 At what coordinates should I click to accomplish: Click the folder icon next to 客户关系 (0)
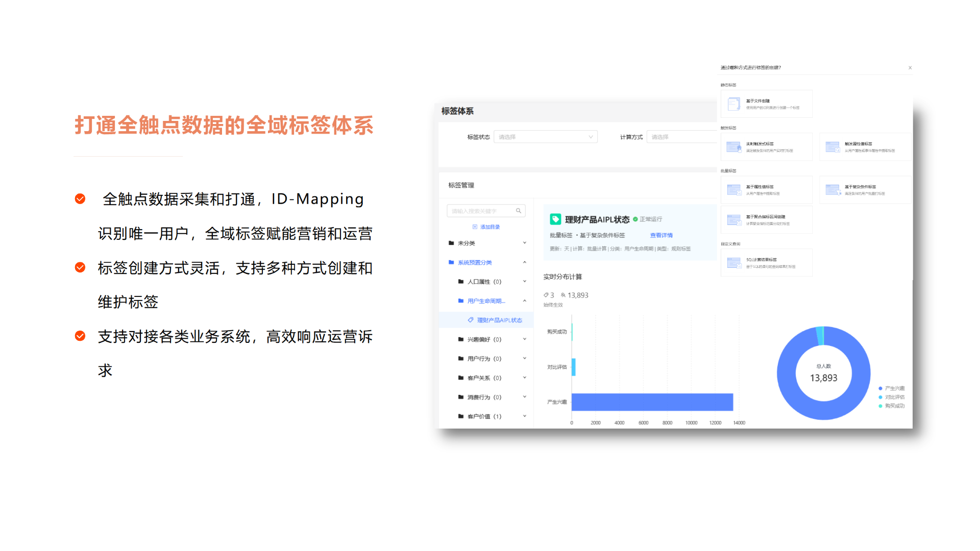click(461, 378)
